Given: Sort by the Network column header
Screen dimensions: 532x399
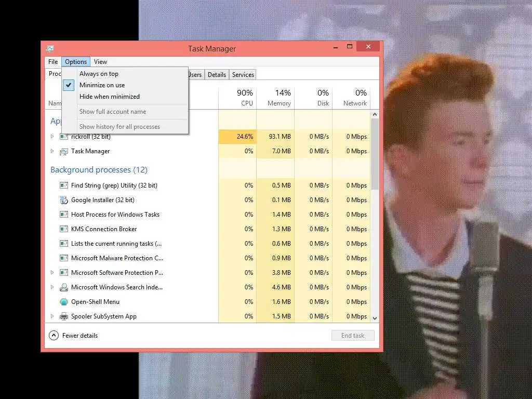Looking at the screenshot, I should [x=352, y=98].
